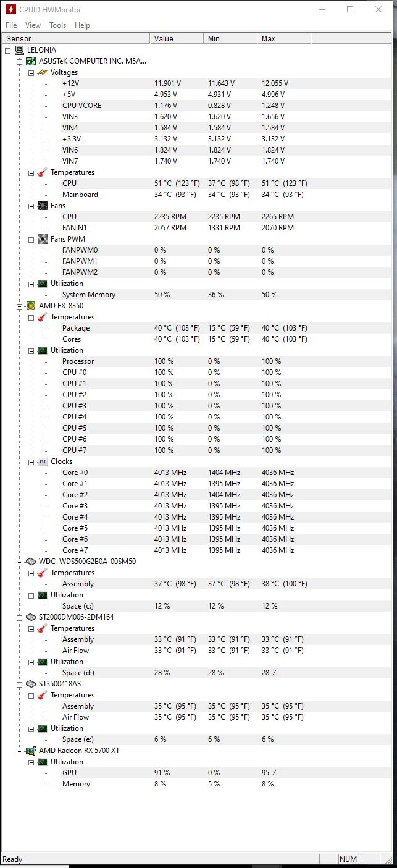Collapse the root LELONIA node
Viewport: 397px width, 868px height.
click(x=7, y=50)
